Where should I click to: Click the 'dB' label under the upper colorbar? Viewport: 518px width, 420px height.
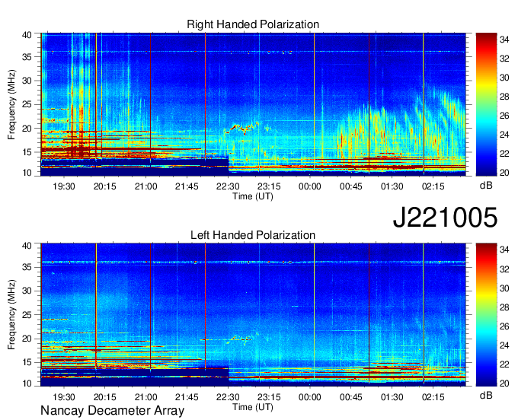pos(486,186)
